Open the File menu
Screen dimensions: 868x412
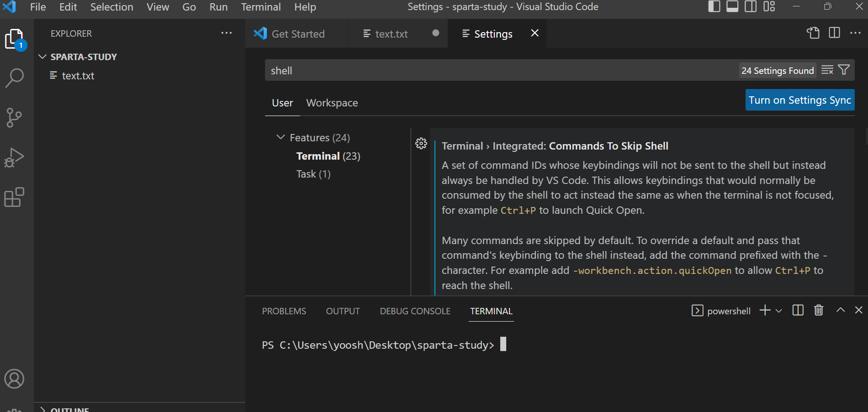[38, 7]
